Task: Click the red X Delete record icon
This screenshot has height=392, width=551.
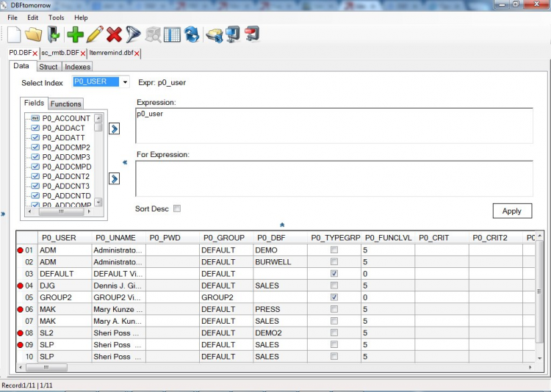Action: tap(114, 34)
